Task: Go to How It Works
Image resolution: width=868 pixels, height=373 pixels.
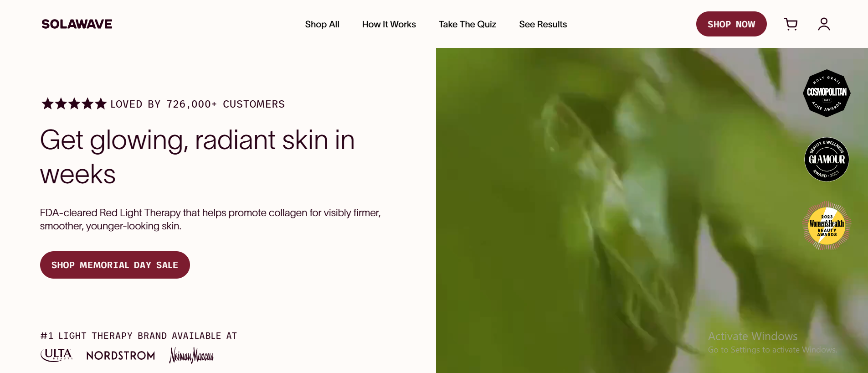Action: coord(389,24)
